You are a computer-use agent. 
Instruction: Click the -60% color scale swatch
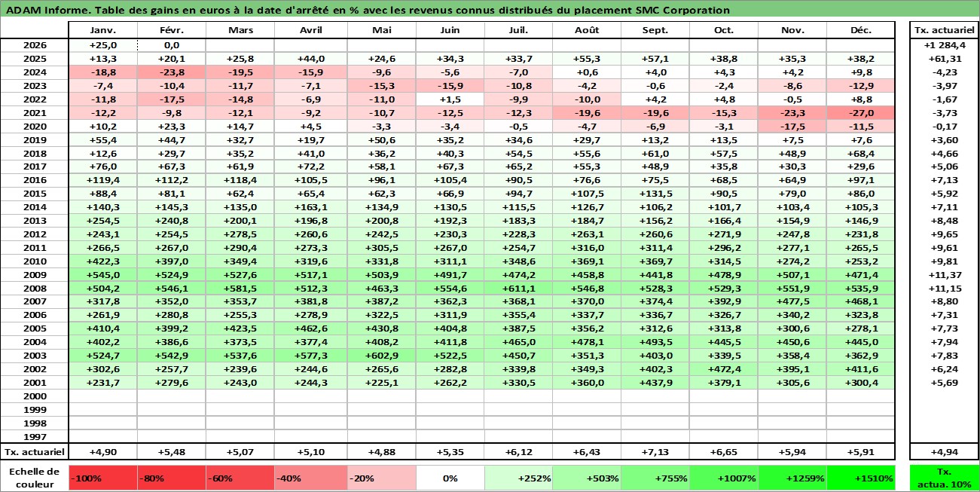click(x=240, y=478)
